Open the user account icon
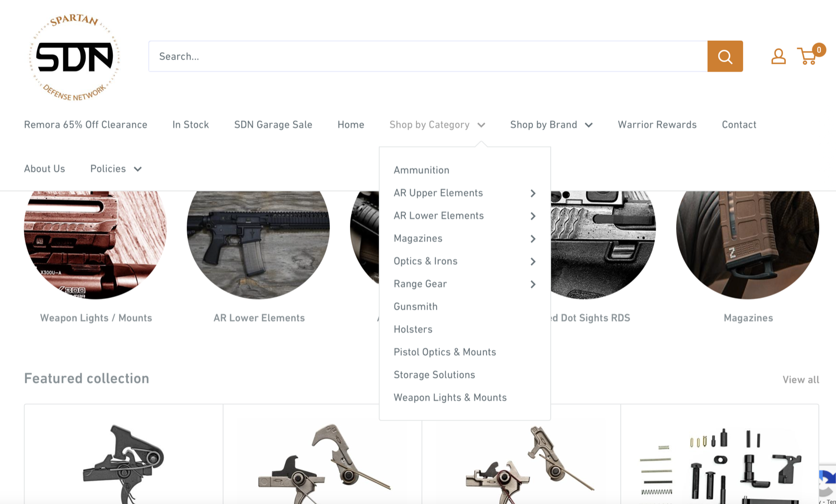The width and height of the screenshot is (836, 504). pos(779,56)
